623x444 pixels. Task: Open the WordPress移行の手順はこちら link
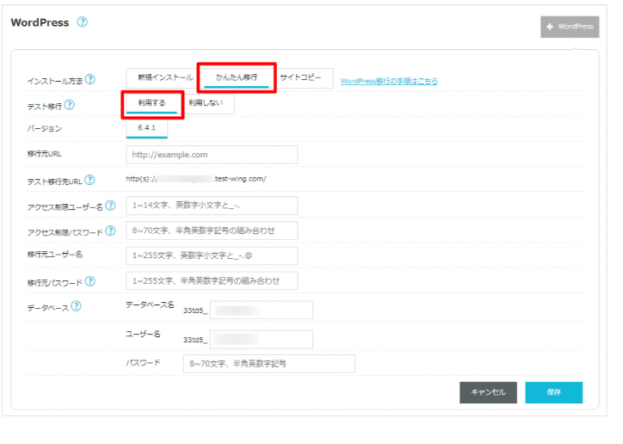(x=388, y=81)
